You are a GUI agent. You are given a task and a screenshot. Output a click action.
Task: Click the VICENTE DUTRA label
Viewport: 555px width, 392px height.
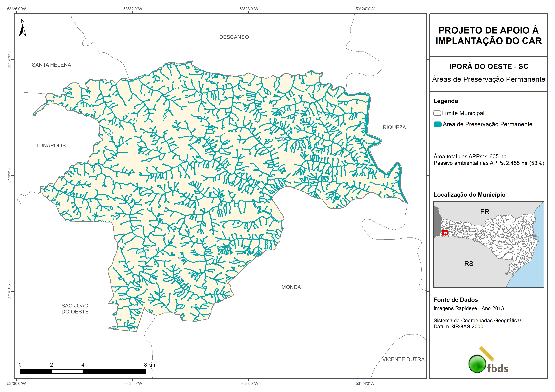(403, 359)
